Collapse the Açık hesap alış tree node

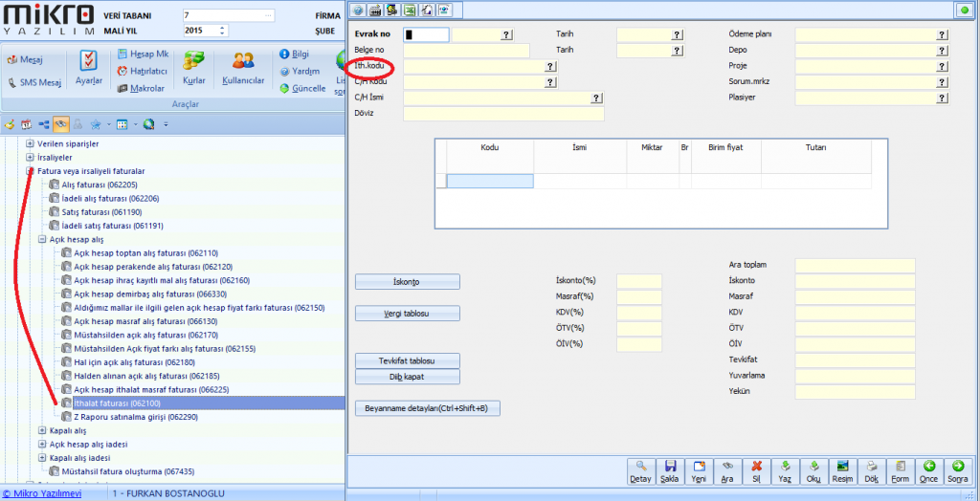[43, 239]
